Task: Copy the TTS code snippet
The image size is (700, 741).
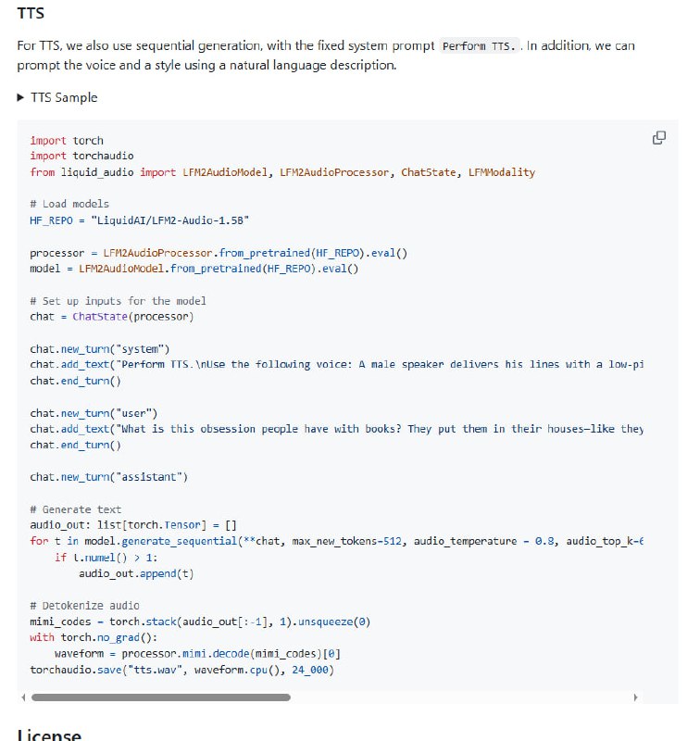Action: (x=659, y=138)
